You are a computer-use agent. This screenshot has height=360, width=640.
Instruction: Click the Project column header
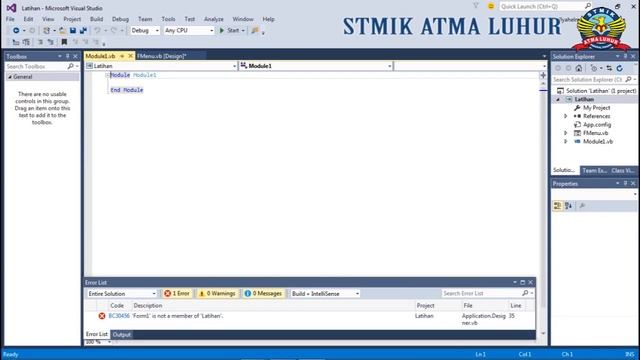click(425, 306)
